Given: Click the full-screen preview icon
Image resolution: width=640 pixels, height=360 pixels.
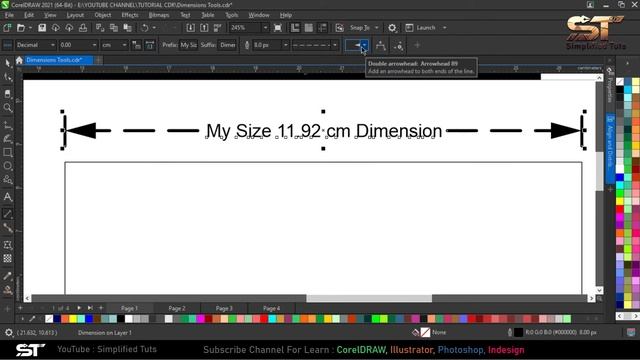Looking at the screenshot, I should click(x=278, y=28).
